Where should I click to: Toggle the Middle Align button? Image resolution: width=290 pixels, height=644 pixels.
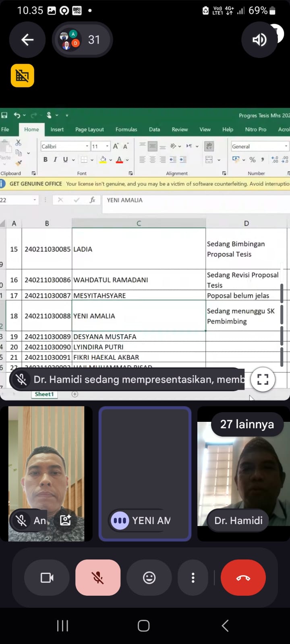pyautogui.click(x=153, y=147)
